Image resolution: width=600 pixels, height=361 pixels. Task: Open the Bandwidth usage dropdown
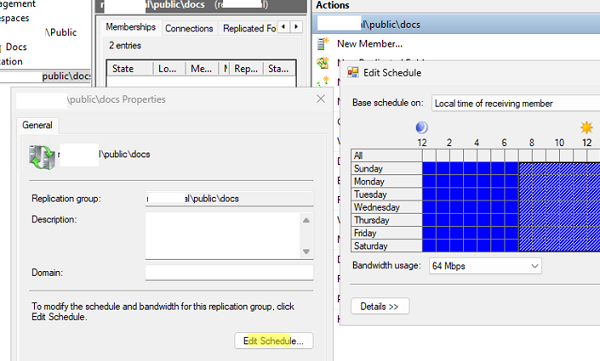pyautogui.click(x=485, y=266)
